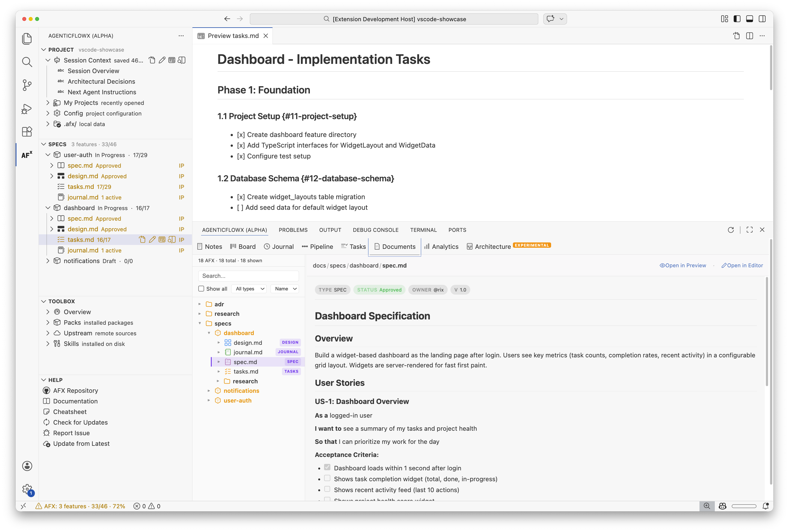Click the pencil edit icon on tasks.md
The image size is (789, 532).
click(152, 240)
